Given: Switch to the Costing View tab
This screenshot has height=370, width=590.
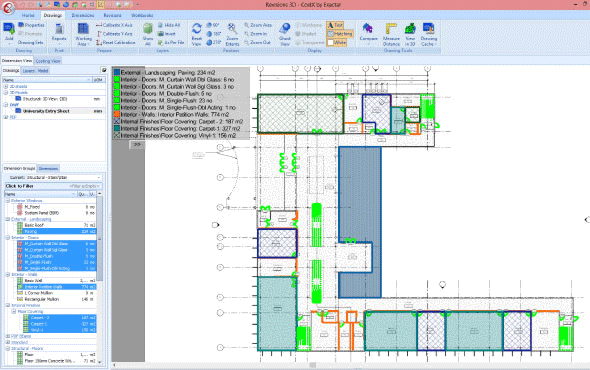Looking at the screenshot, I should 48,61.
